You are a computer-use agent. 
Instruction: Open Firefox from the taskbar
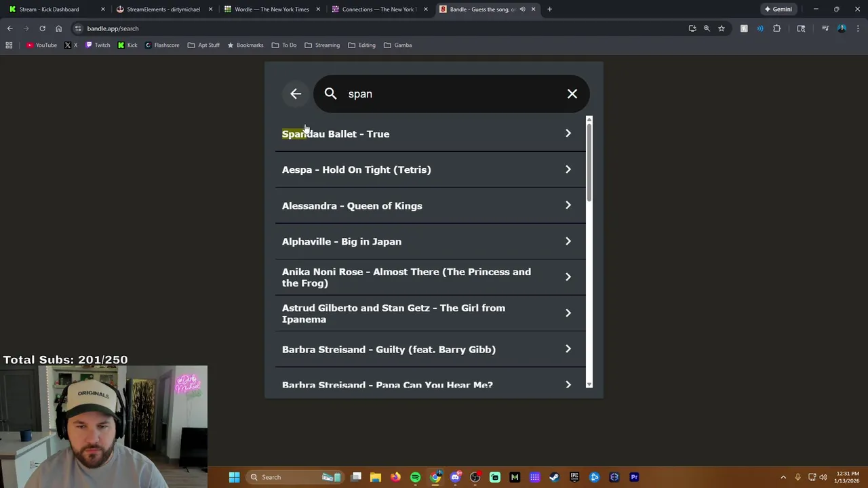click(x=395, y=477)
